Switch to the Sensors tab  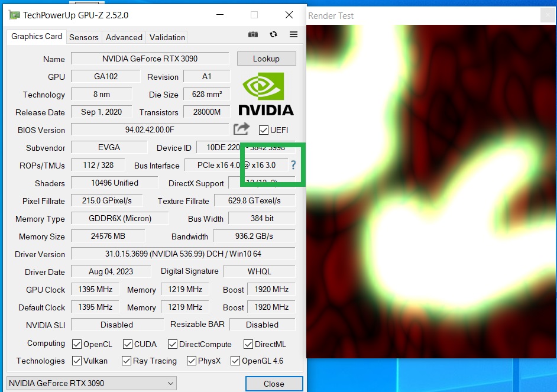point(84,37)
